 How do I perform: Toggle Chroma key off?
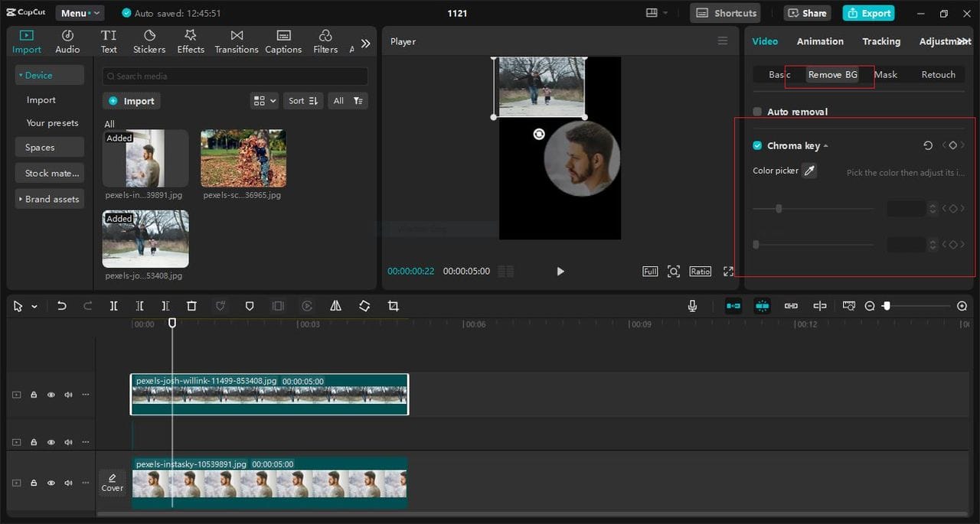[x=757, y=145]
